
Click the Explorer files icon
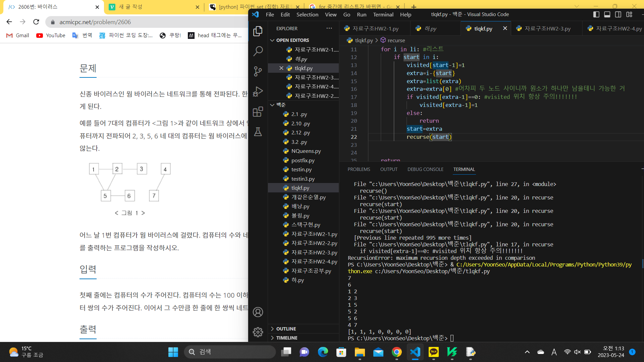(258, 31)
